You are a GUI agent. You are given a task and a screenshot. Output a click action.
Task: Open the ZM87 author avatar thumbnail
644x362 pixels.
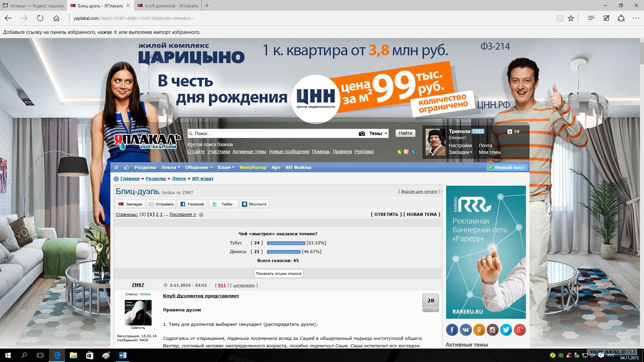click(x=138, y=313)
